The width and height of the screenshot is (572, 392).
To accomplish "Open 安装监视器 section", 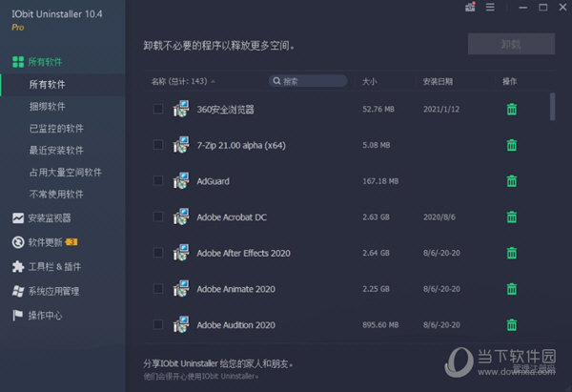I will pos(50,218).
